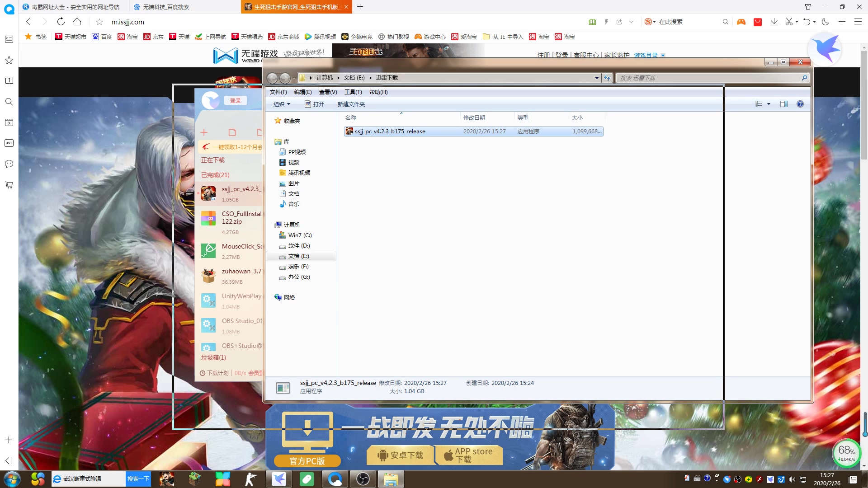Open the reading mode book icon in address bar
Image resolution: width=868 pixels, height=488 pixels.
pos(592,22)
